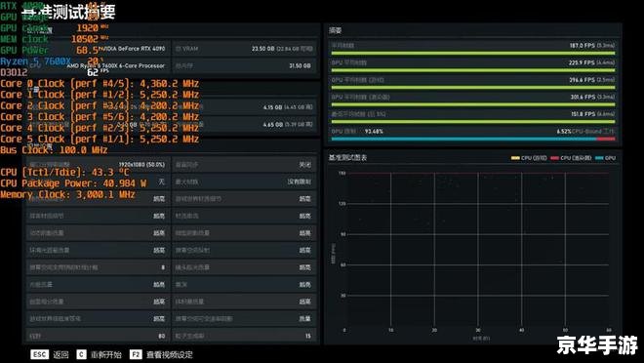This screenshot has width=644, height=363.
Task: Click the value 80 in bottom settings row
Action: point(161,336)
